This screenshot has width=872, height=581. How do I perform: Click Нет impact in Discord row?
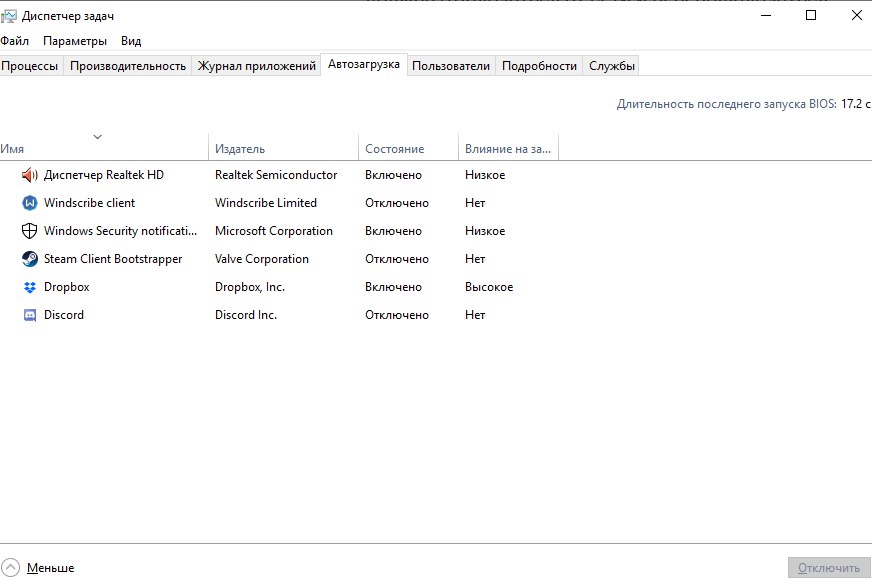(475, 315)
